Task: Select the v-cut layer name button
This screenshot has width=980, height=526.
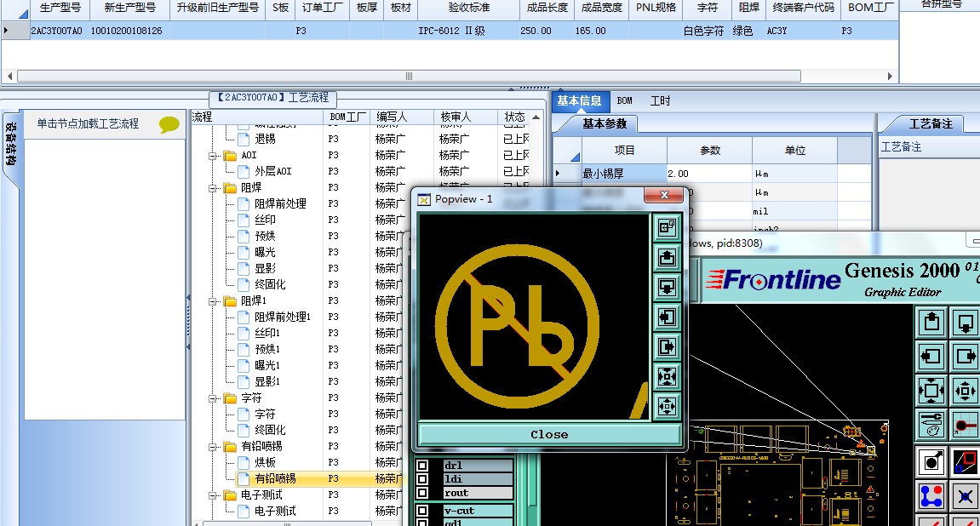Action: (x=479, y=511)
